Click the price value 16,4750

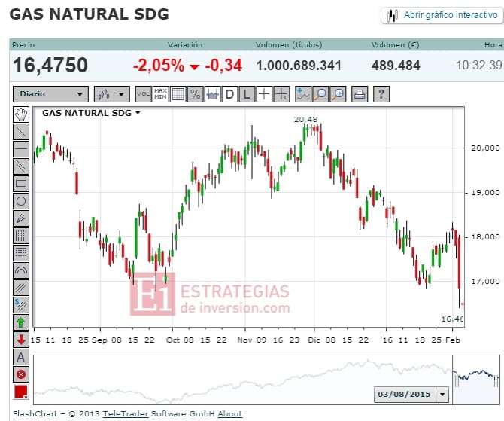click(50, 66)
